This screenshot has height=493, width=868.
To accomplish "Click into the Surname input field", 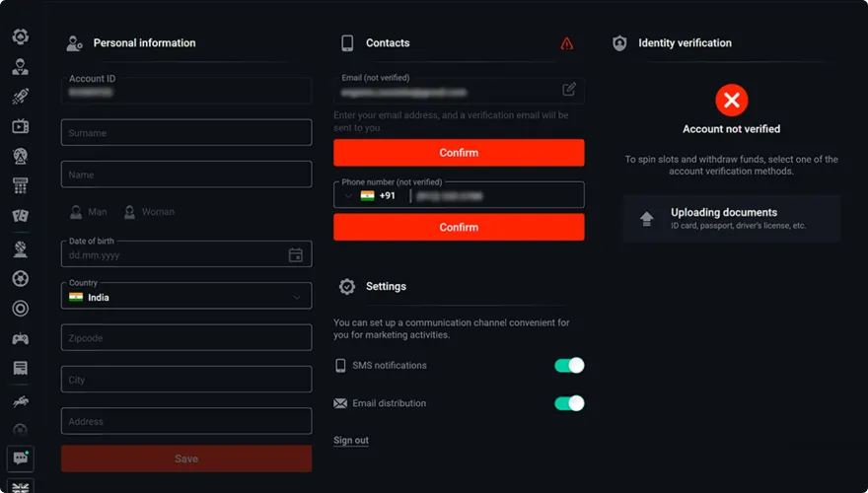I will (x=186, y=133).
